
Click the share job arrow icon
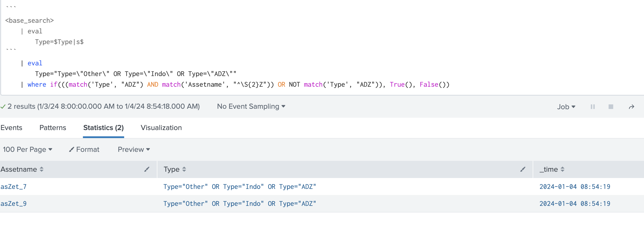[x=631, y=107]
